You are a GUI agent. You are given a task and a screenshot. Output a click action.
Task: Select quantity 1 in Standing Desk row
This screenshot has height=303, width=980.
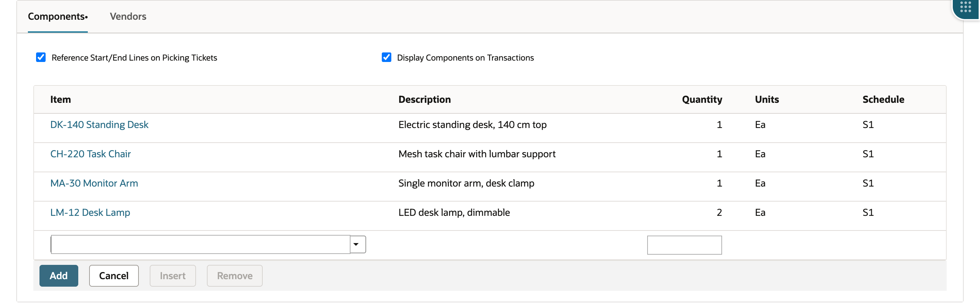click(x=719, y=125)
